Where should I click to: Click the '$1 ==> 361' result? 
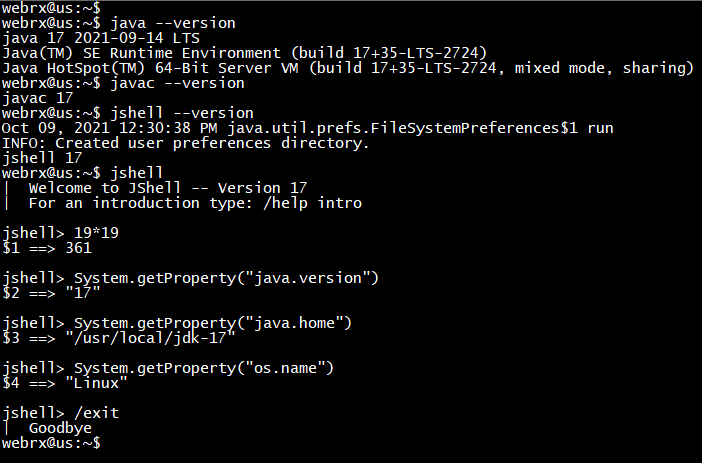point(47,248)
